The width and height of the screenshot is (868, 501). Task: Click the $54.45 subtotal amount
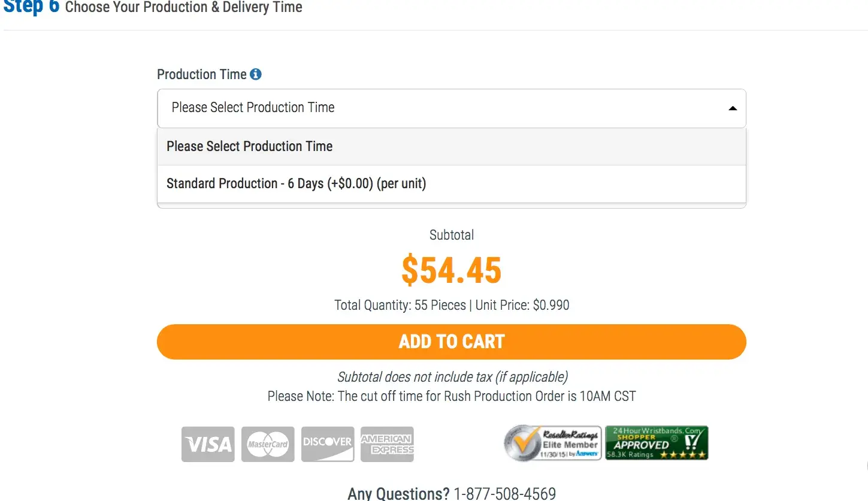451,270
